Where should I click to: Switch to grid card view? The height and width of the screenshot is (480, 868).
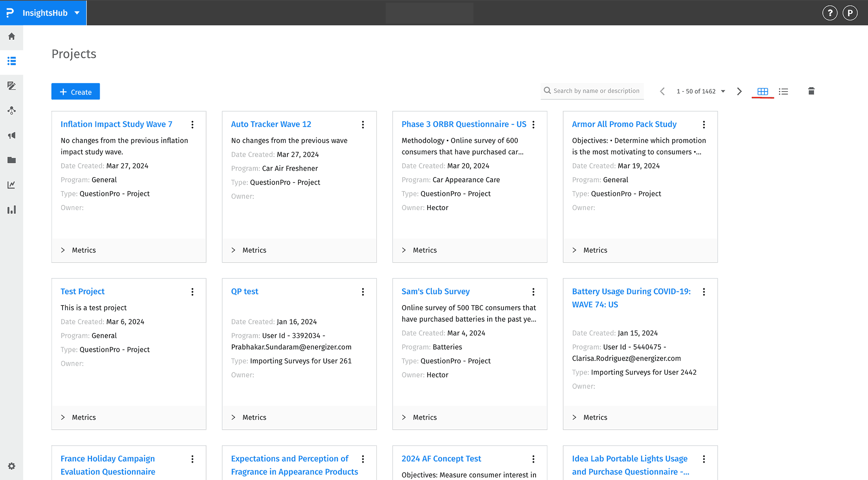[762, 92]
